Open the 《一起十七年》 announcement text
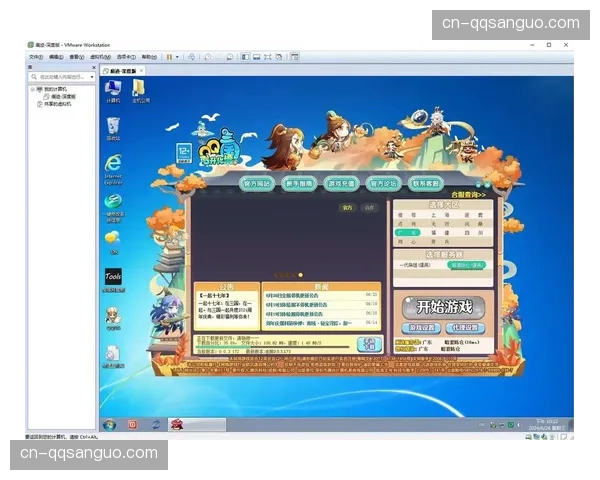This screenshot has height=480, width=600. (214, 296)
